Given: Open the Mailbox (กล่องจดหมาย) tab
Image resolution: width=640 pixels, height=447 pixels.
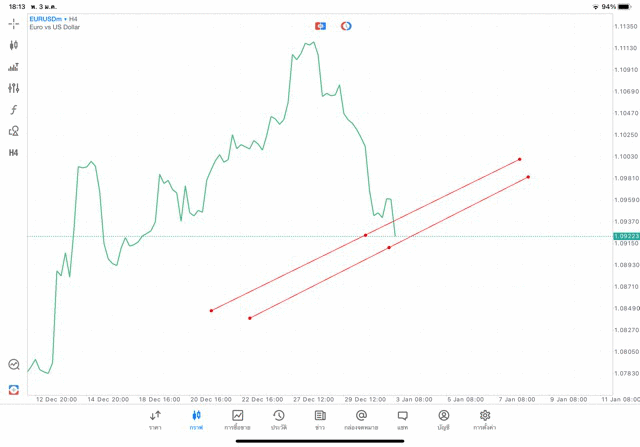Looking at the screenshot, I should (x=361, y=419).
